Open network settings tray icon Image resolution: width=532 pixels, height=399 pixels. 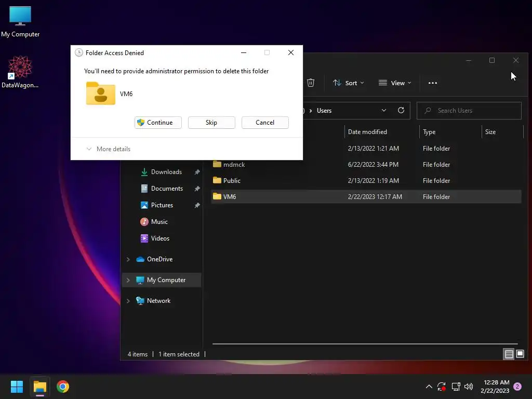click(456, 387)
